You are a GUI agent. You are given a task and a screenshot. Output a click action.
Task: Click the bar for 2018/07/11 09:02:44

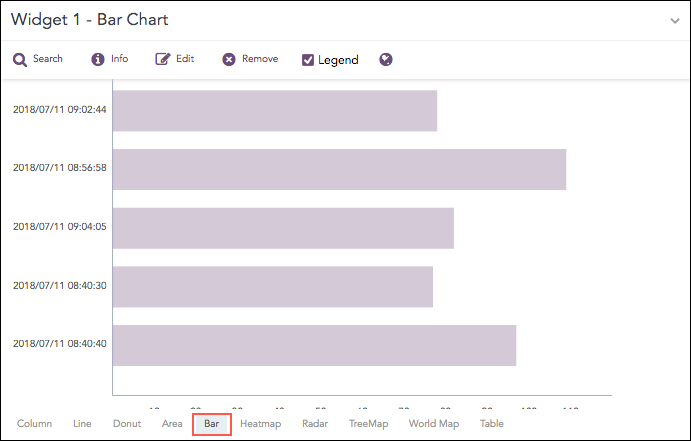[275, 110]
